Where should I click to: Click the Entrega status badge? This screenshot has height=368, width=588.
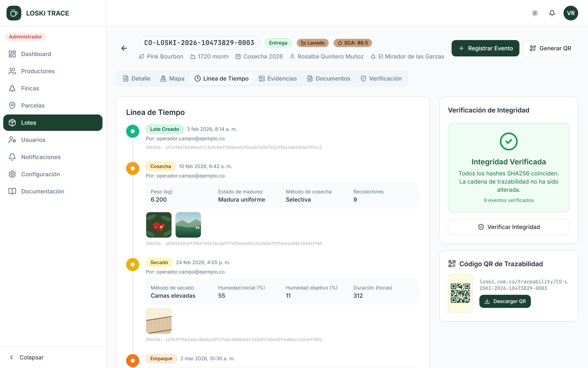[278, 43]
